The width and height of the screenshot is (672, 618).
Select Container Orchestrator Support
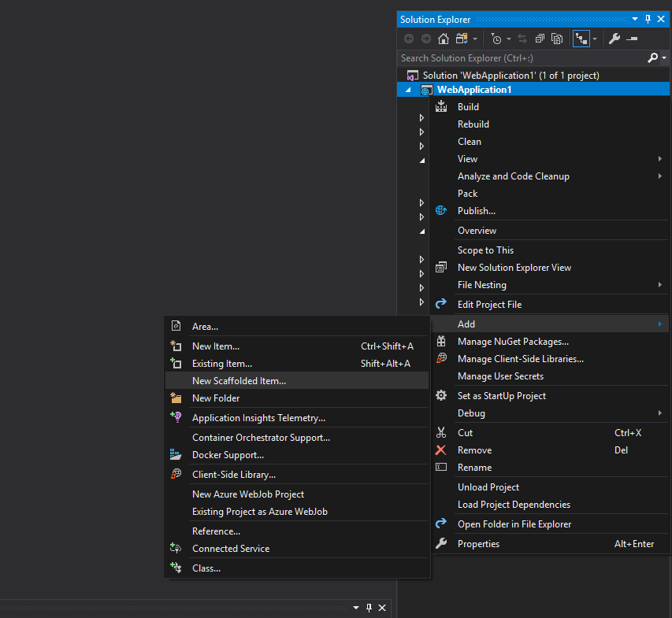[297, 438]
